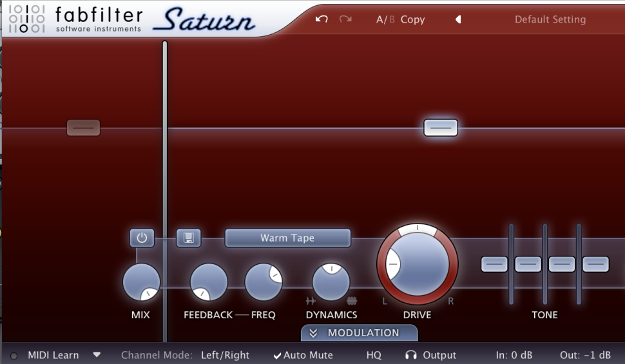Click the gate icon left of Dynamics
625x364 pixels.
[x=310, y=301]
